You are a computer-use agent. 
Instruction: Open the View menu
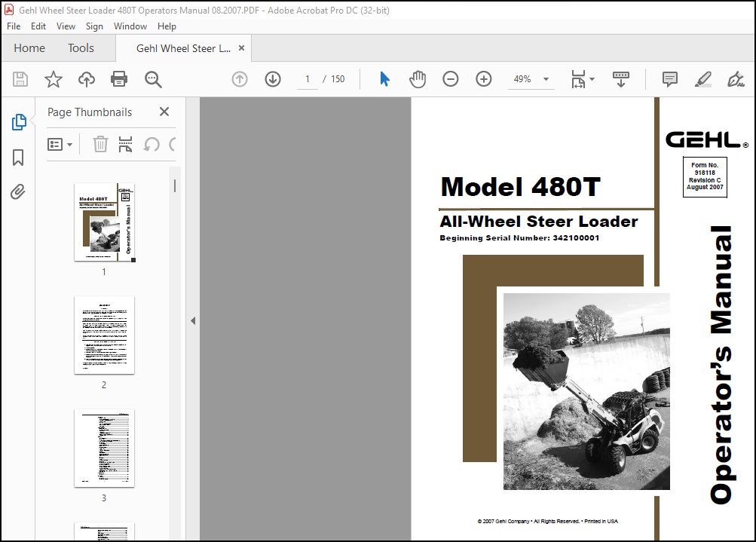[x=66, y=26]
